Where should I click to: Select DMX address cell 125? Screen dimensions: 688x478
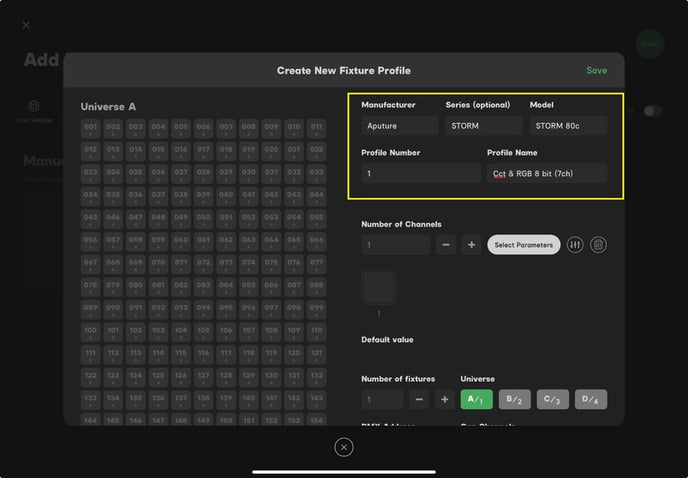pos(158,377)
